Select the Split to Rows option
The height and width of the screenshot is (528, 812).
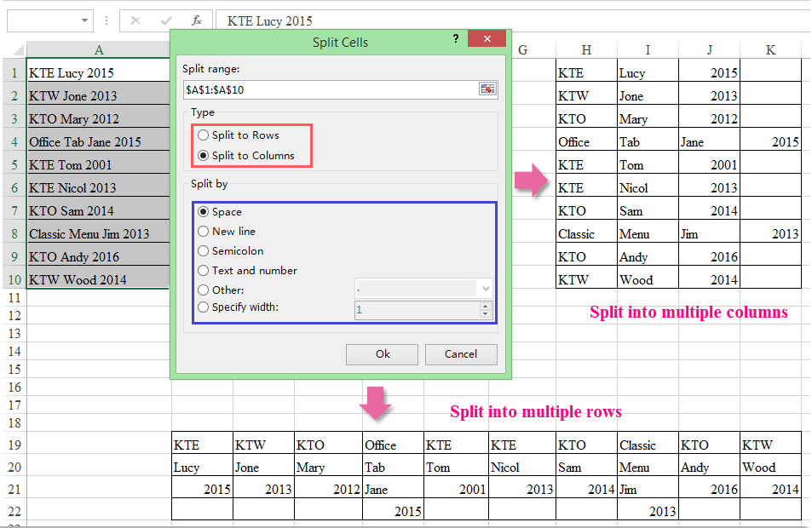click(x=239, y=135)
